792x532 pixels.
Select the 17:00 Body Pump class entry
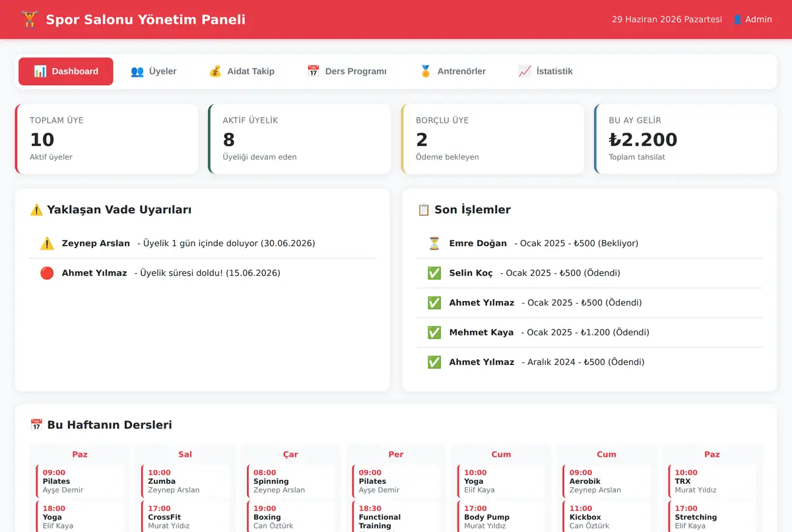(x=501, y=517)
